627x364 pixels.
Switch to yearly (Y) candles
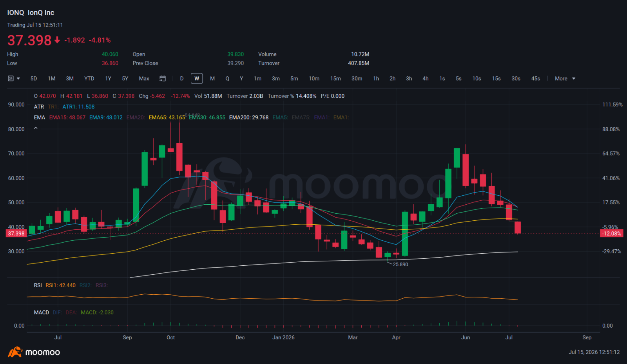pyautogui.click(x=241, y=79)
